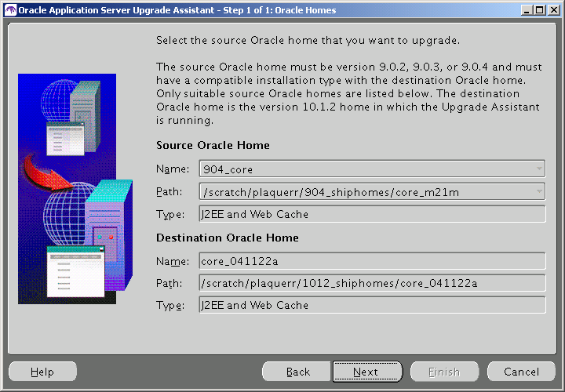Click the 'Source Oracle Home' heading
The image size is (565, 392).
click(x=213, y=145)
